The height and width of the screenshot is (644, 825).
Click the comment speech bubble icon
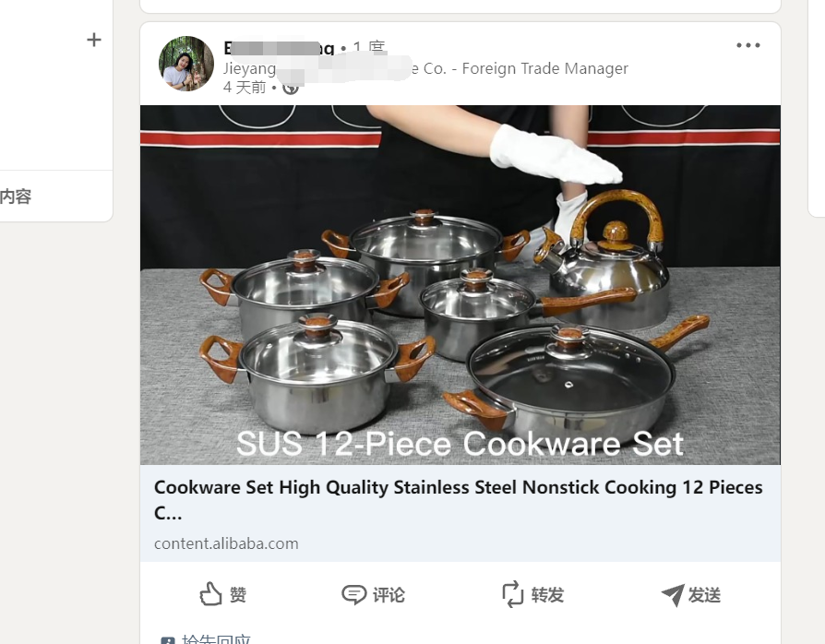(x=353, y=594)
